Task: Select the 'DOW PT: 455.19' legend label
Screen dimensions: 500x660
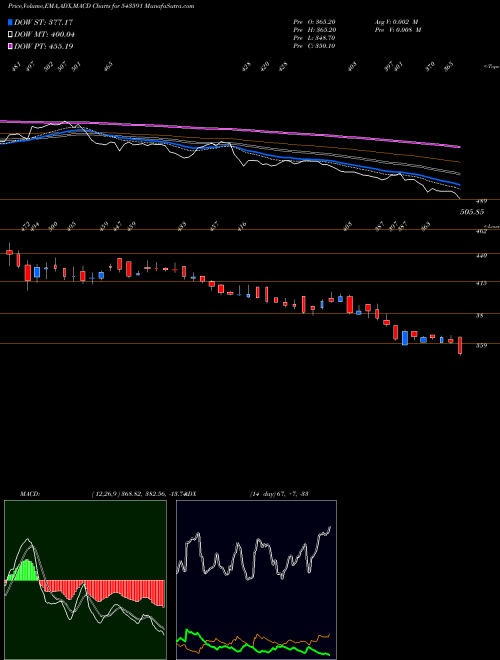Action: [x=44, y=46]
